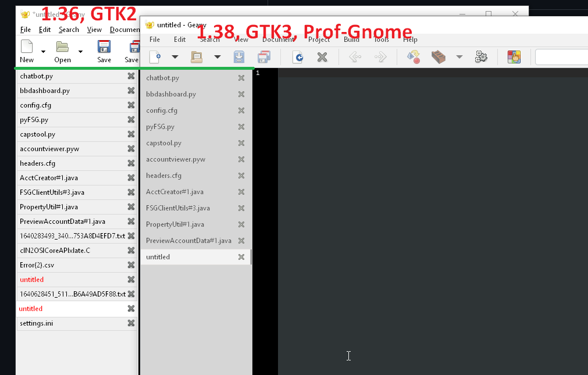588x375 pixels.
Task: Reload the current file with the Revert icon
Action: tap(297, 57)
